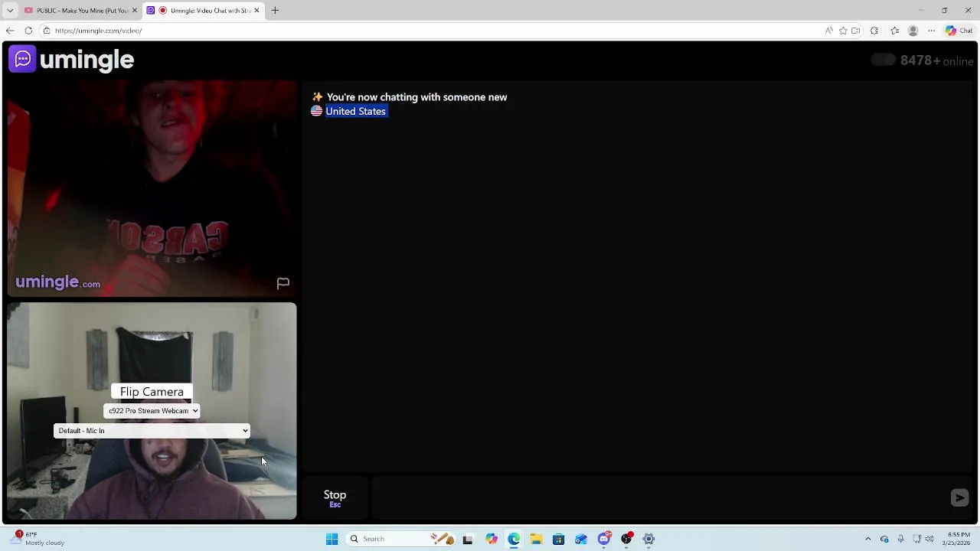Open Settings and more ellipsis menu
The width and height of the screenshot is (980, 551).
[x=931, y=31]
